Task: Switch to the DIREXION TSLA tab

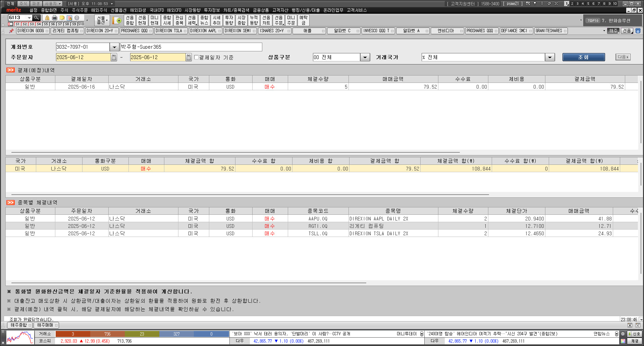Action: (x=169, y=31)
